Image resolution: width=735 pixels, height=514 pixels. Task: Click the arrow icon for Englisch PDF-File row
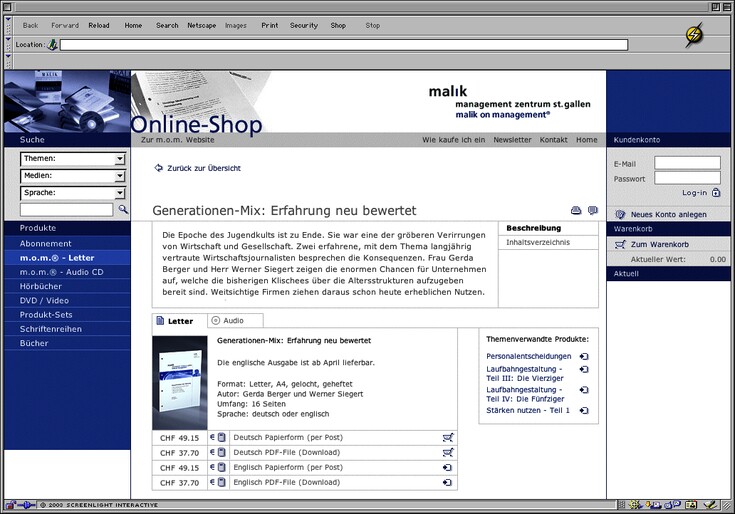[447, 483]
